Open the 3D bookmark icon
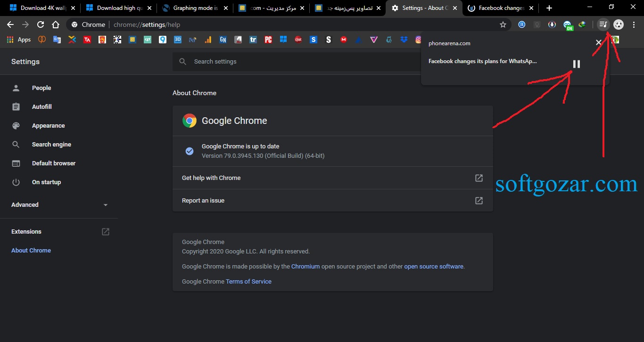The width and height of the screenshot is (644, 342). tap(178, 40)
